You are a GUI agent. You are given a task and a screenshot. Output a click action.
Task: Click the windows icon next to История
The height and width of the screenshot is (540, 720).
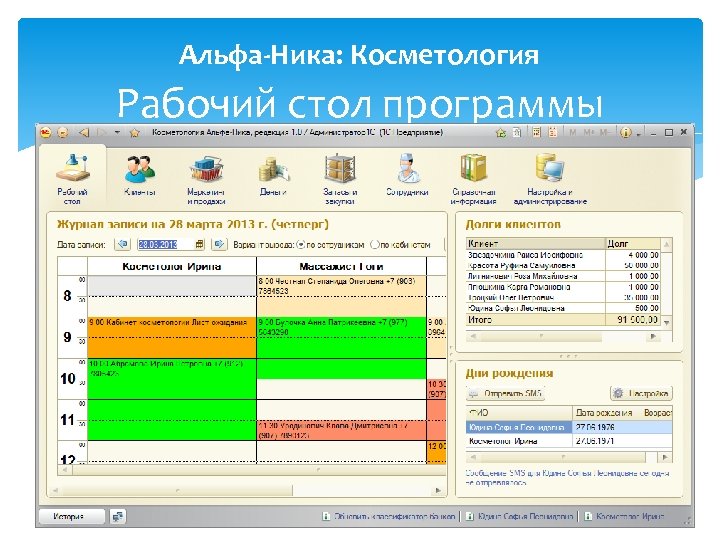click(118, 517)
